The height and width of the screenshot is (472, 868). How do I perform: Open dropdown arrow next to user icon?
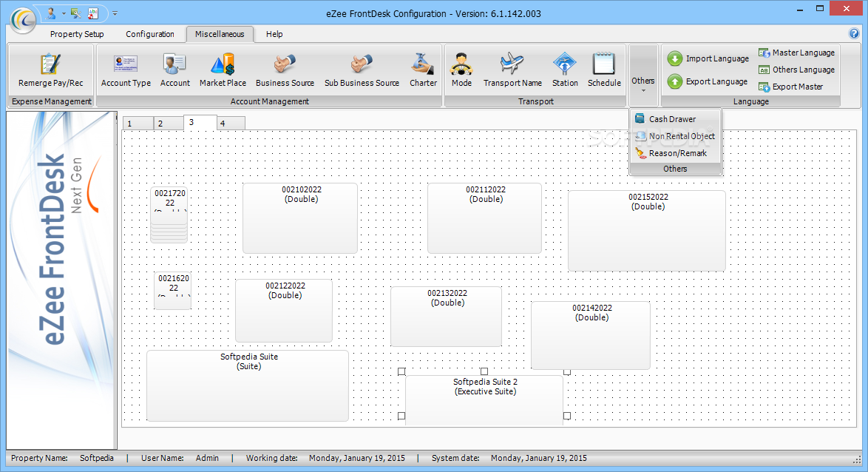click(x=64, y=13)
